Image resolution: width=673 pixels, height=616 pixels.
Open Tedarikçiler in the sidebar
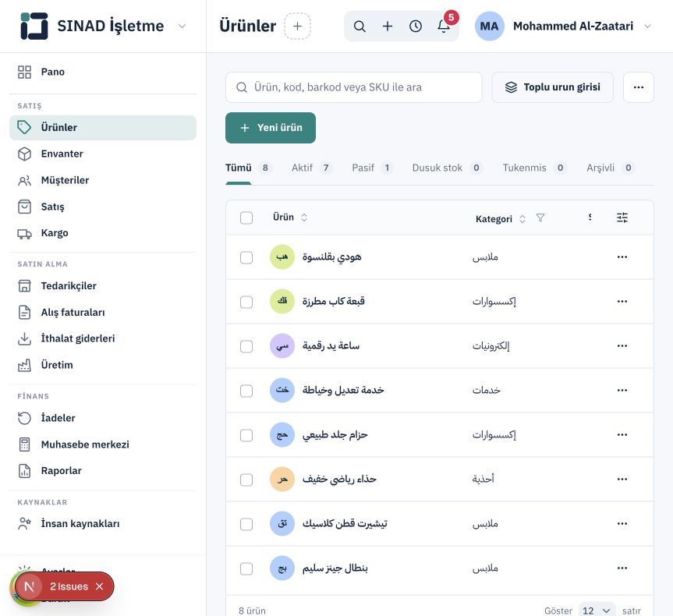[103, 286]
